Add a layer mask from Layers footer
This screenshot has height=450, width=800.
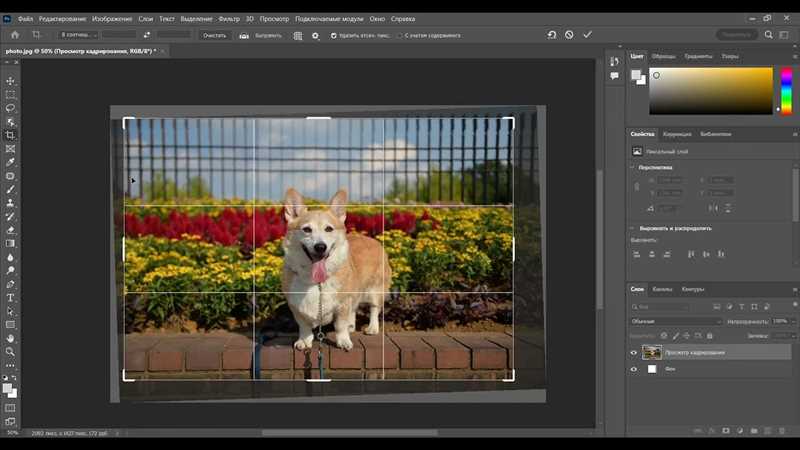[726, 431]
